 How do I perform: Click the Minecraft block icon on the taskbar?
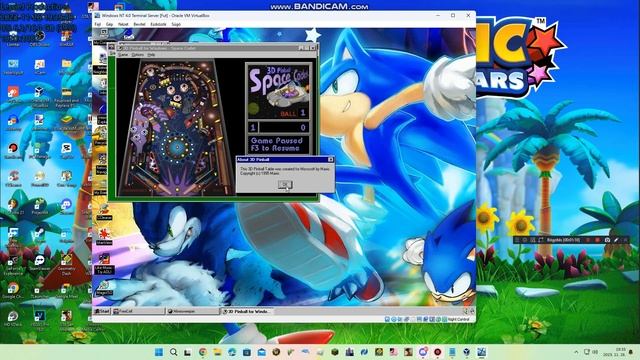point(335,352)
